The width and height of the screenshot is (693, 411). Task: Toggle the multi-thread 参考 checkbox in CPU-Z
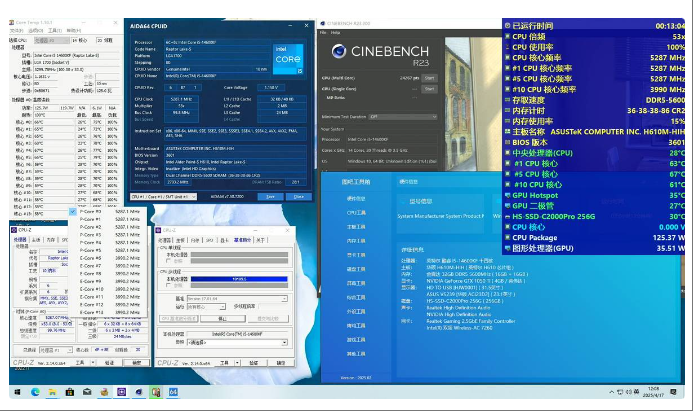click(x=168, y=285)
